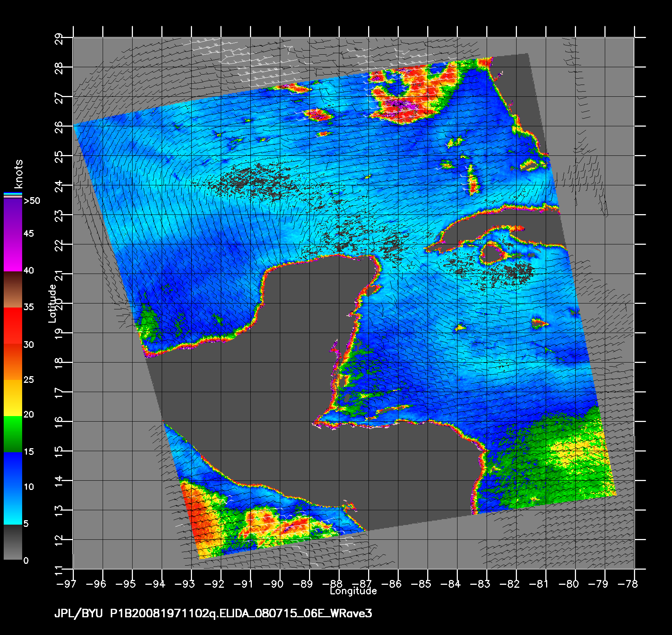Click the '10' colorbar tick label
Screen dimensions: 672x635
[29, 487]
